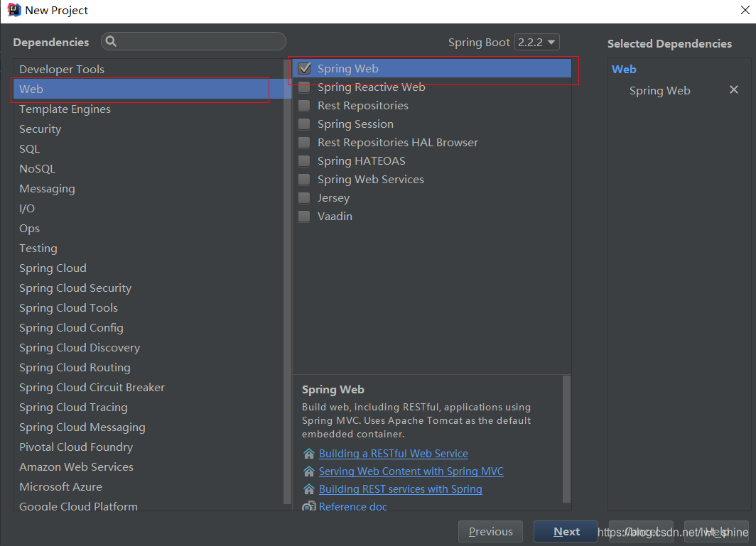The height and width of the screenshot is (546, 756).
Task: Open the Spring Boot version dropdown
Action: click(536, 43)
